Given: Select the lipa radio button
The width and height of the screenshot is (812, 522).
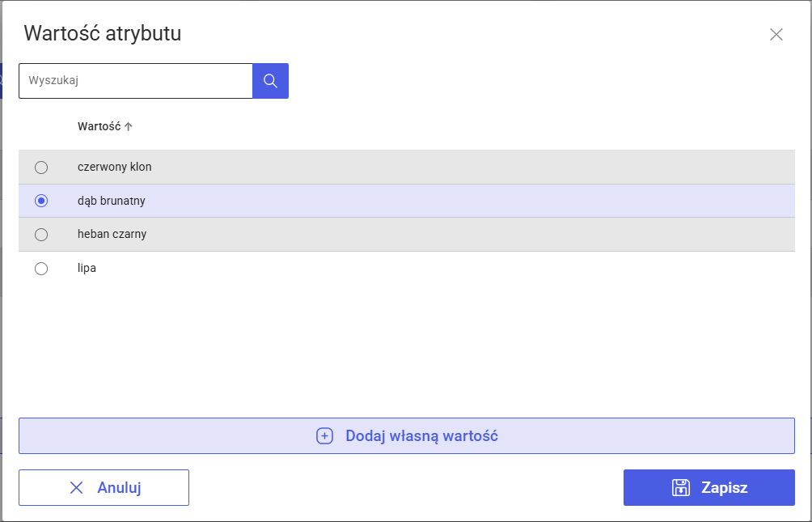Looking at the screenshot, I should pos(41,269).
